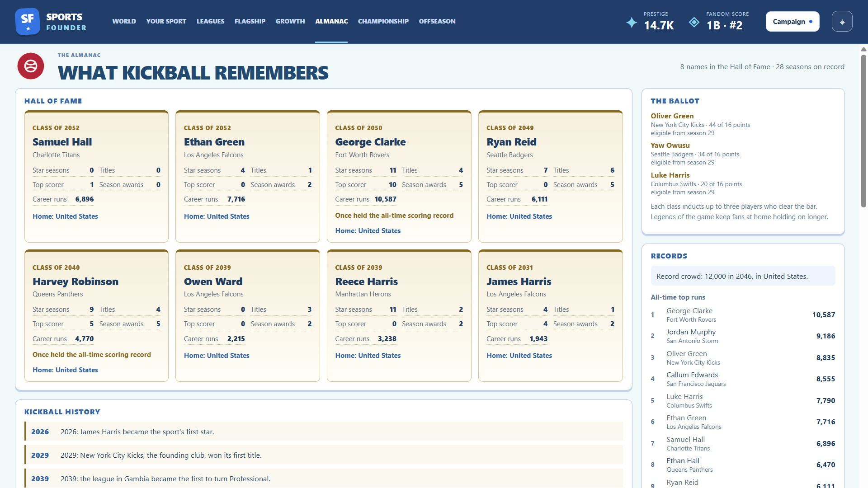Click the Prestige star icon
The image size is (868, 488).
(x=632, y=22)
